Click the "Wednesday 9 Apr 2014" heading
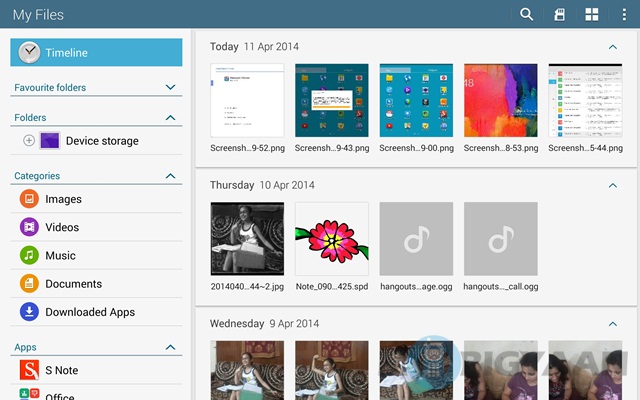The height and width of the screenshot is (400, 640). (x=264, y=324)
